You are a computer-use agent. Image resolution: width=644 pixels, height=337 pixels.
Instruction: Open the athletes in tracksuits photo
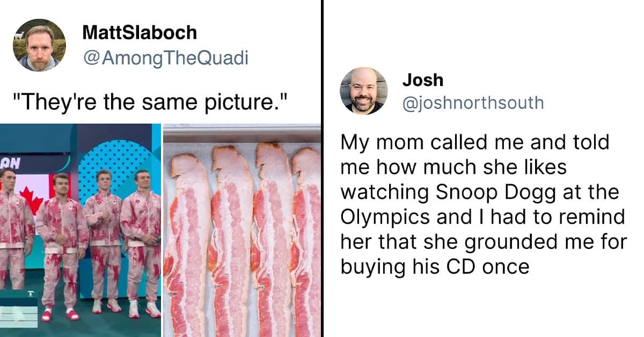(80, 230)
